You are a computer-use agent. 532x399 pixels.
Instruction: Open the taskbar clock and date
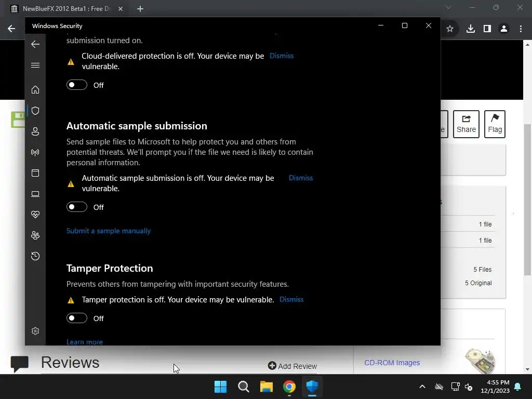(x=495, y=387)
